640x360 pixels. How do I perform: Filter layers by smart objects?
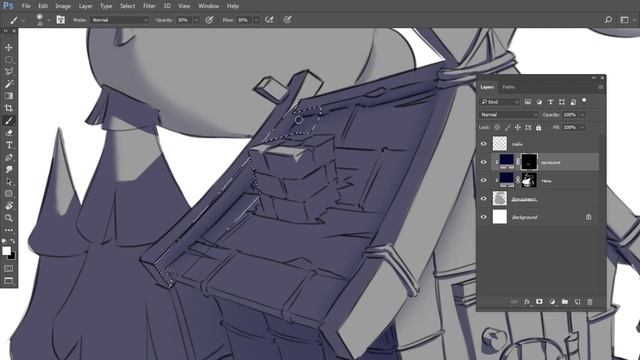(x=573, y=102)
